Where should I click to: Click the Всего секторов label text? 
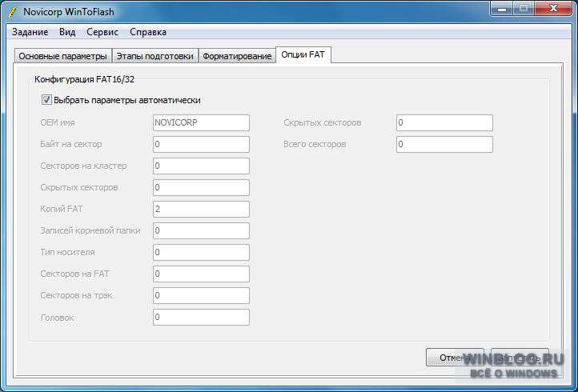(x=315, y=145)
